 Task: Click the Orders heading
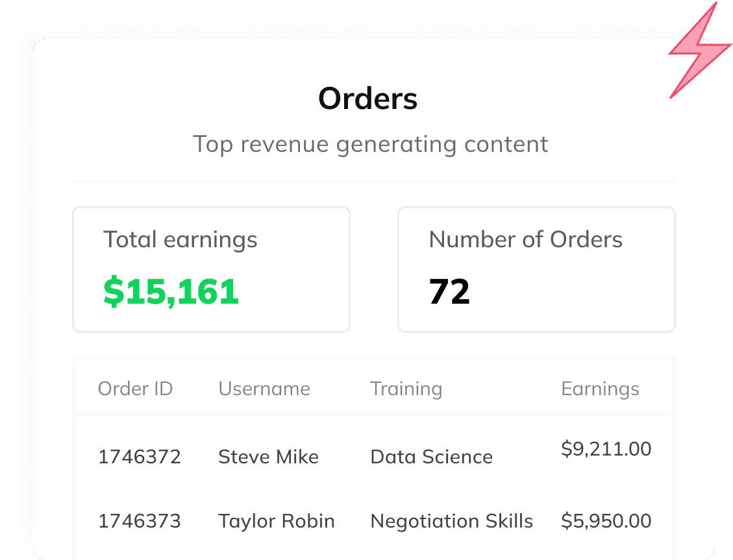click(367, 99)
